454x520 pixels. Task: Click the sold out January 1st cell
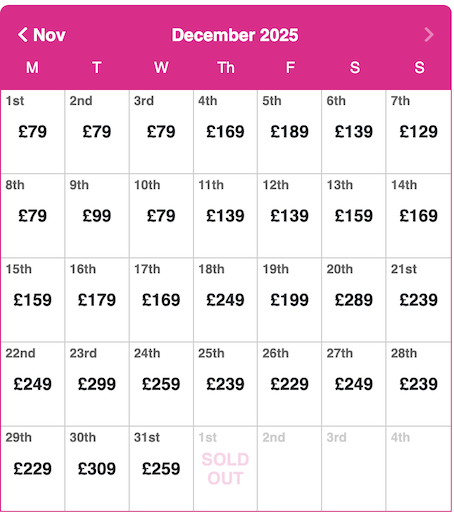click(x=225, y=468)
